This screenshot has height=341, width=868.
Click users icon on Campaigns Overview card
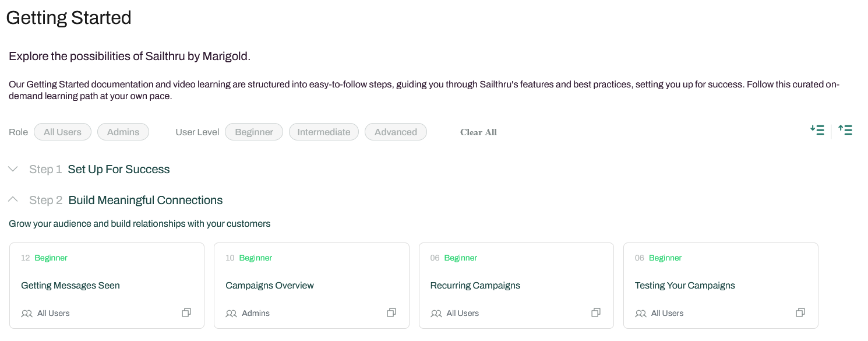point(231,314)
